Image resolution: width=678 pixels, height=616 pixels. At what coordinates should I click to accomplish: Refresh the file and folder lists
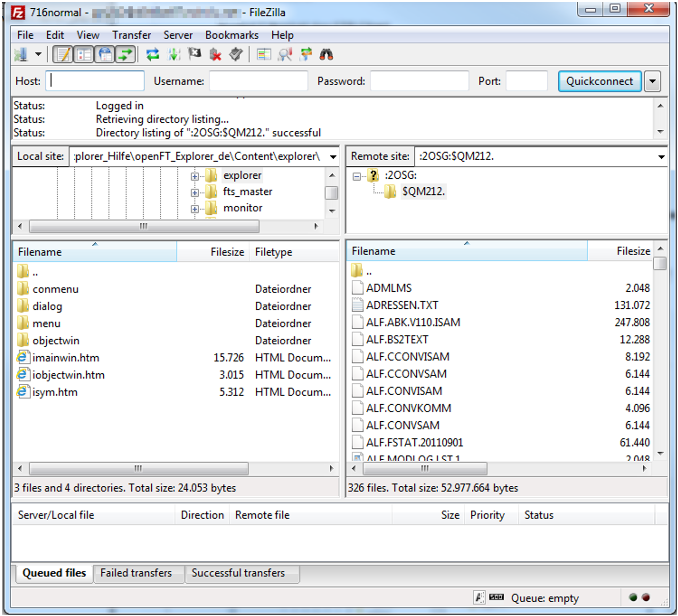[x=152, y=55]
